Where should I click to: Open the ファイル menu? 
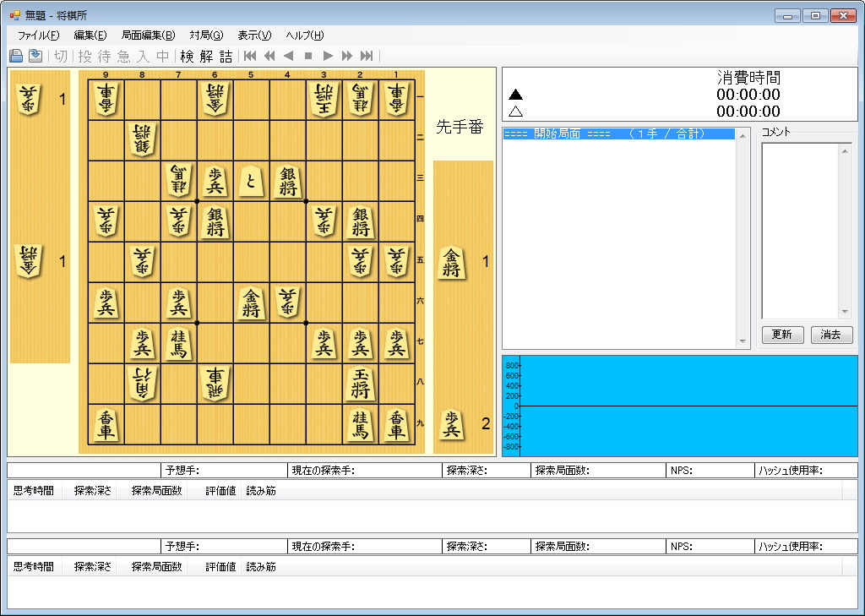[38, 35]
